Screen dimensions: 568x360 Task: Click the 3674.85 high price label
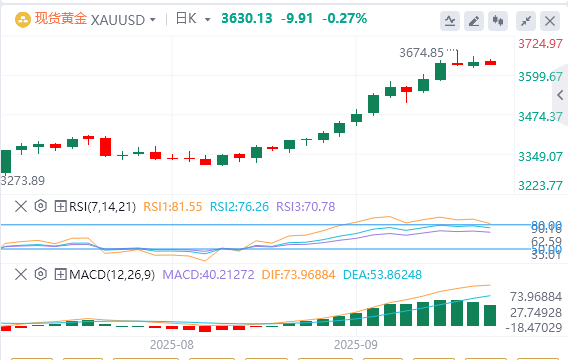point(421,53)
